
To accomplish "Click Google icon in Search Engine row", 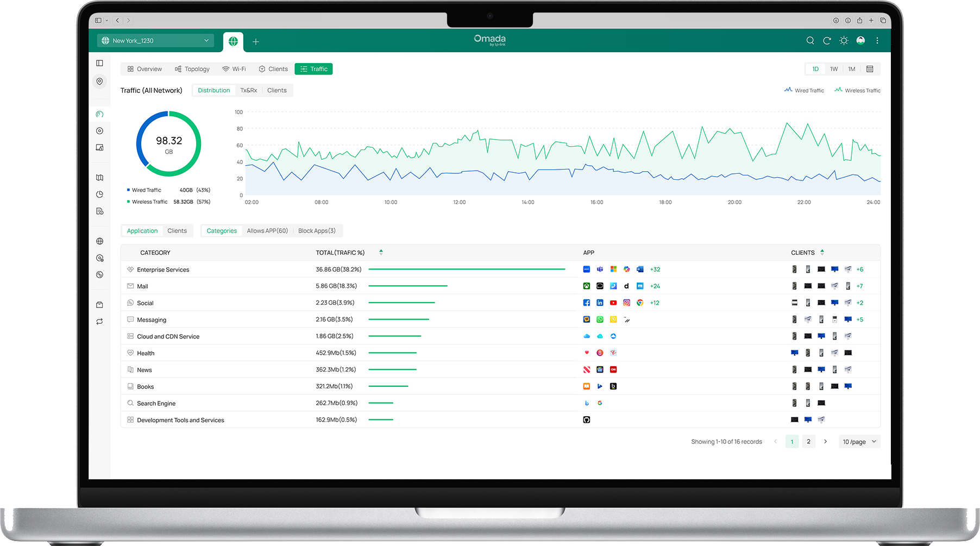I will click(600, 403).
